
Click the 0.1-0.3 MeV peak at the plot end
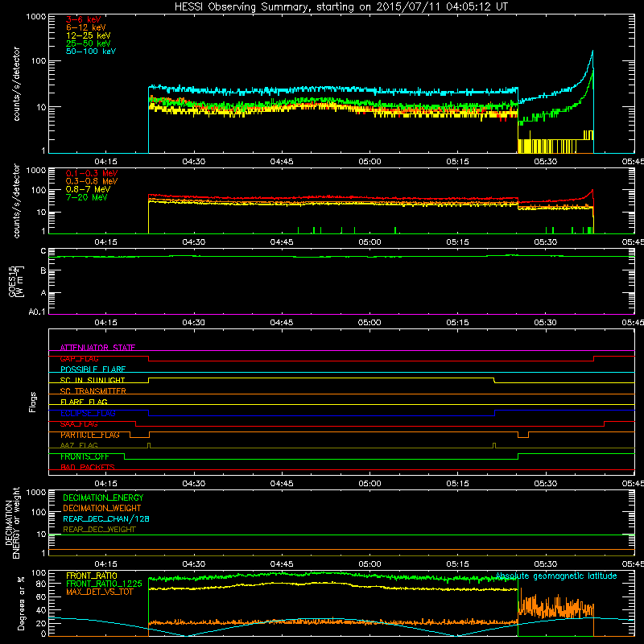click(x=592, y=190)
